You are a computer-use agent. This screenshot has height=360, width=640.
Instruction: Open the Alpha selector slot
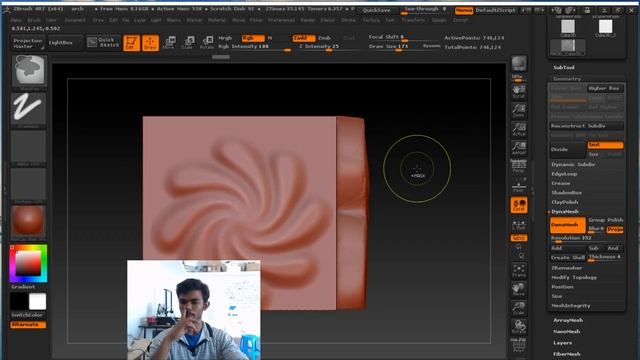[x=28, y=147]
